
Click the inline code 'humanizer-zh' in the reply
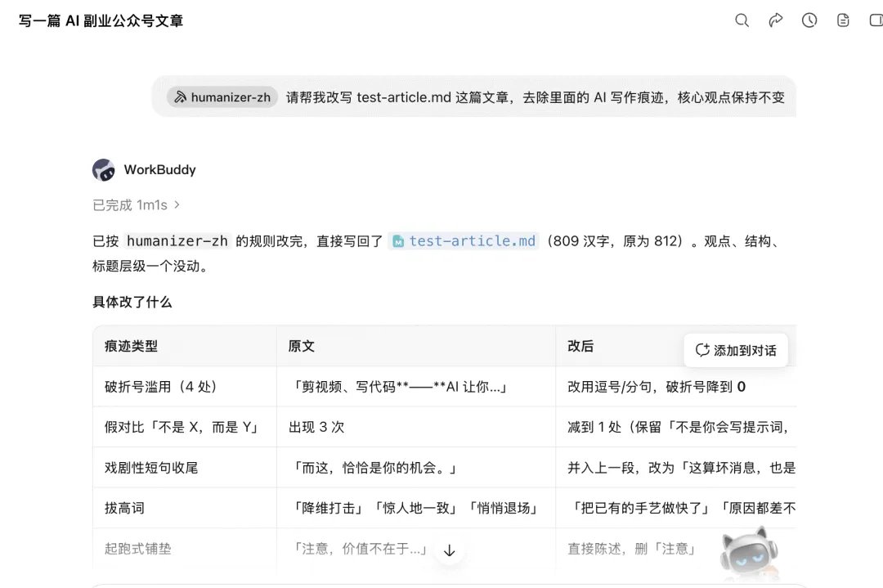177,241
